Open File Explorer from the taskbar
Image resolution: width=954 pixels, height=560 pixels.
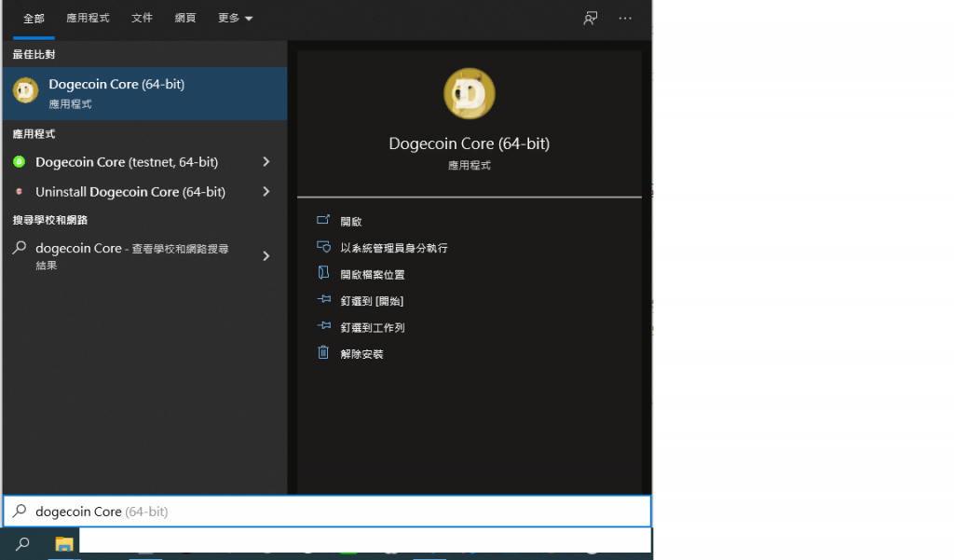[x=64, y=543]
